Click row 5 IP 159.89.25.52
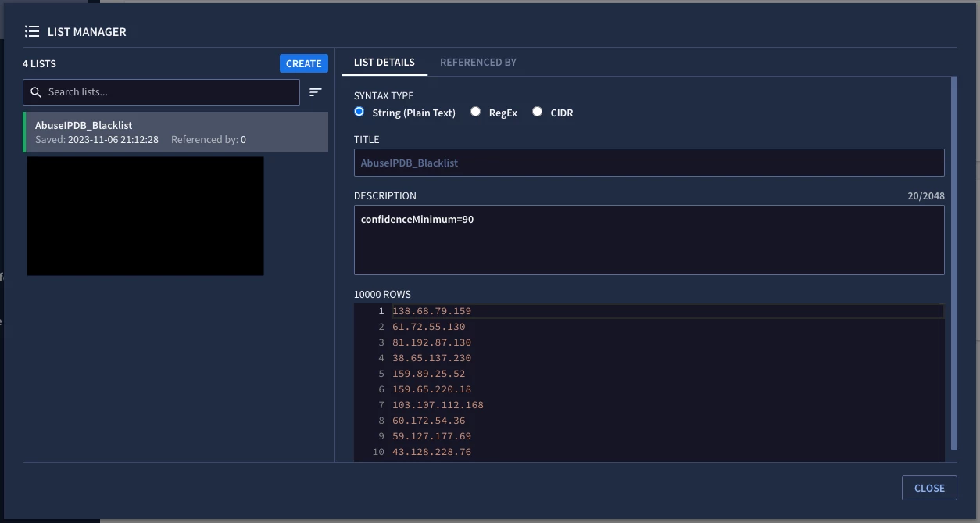980x523 pixels. click(429, 374)
